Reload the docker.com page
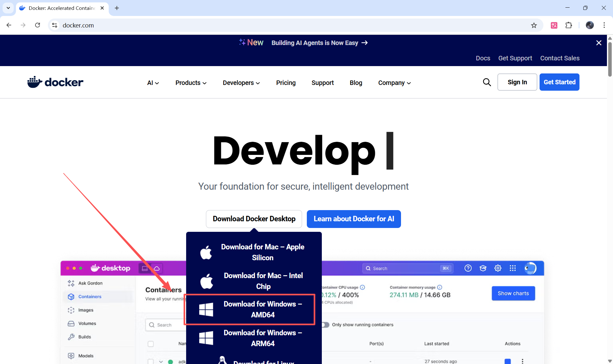613x364 pixels. [x=37, y=25]
